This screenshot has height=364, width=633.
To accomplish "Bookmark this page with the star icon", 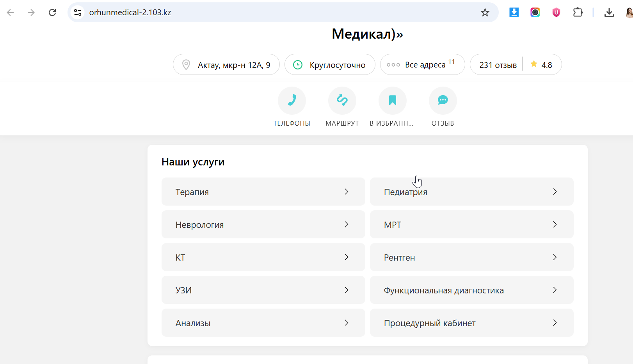I will pos(485,12).
